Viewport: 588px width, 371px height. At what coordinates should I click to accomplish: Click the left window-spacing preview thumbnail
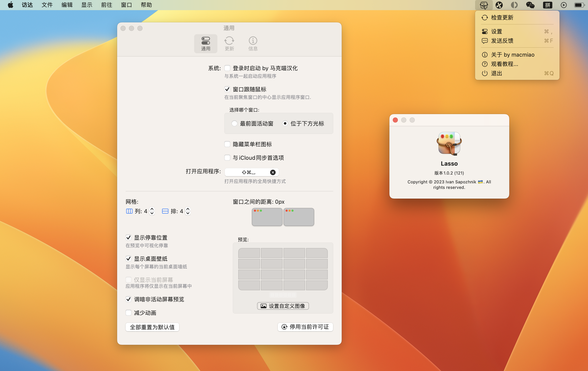pyautogui.click(x=267, y=217)
